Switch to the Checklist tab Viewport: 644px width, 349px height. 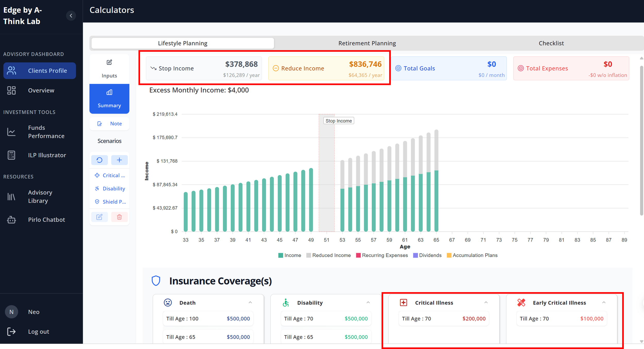[x=551, y=43]
